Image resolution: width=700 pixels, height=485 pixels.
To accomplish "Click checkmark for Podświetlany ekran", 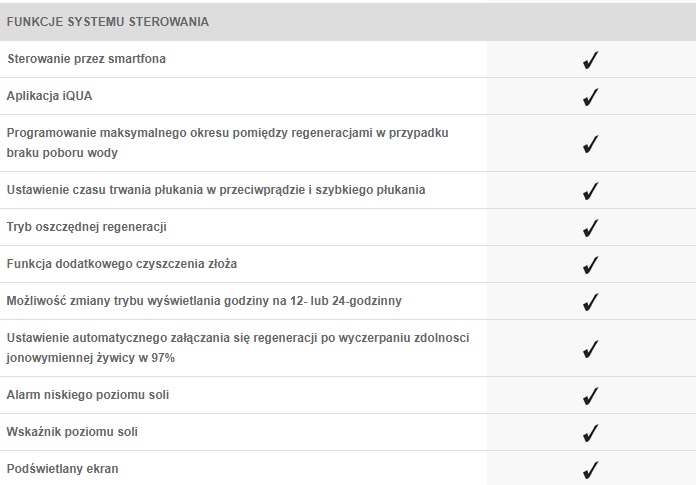I will tap(590, 469).
